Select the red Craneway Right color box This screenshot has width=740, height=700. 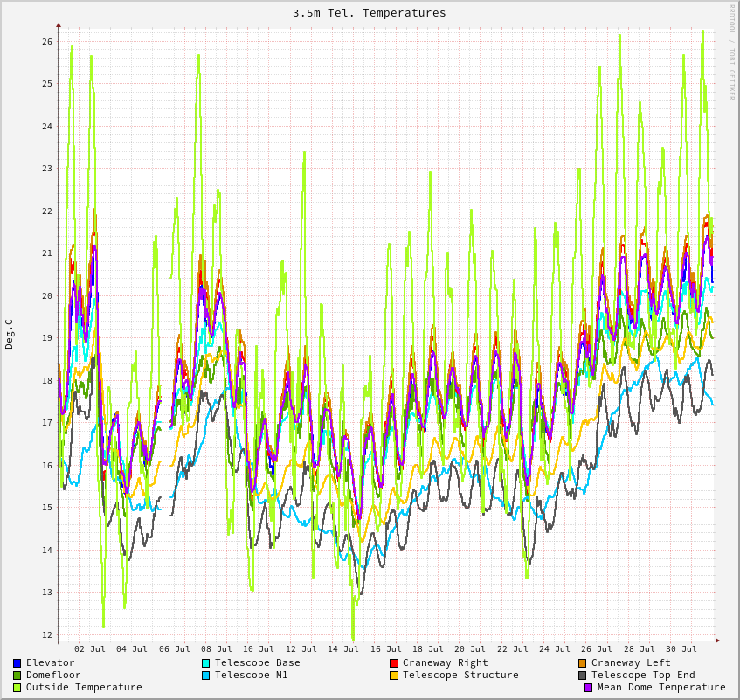(394, 663)
